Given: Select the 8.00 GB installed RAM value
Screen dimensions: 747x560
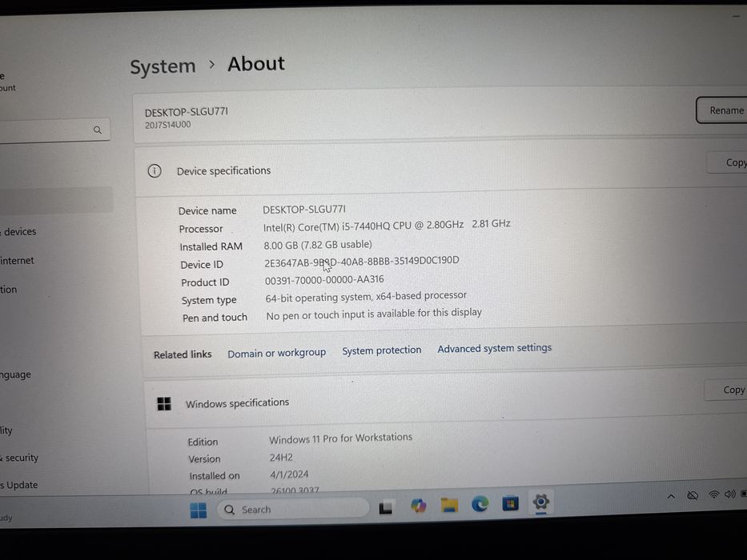Looking at the screenshot, I should coord(318,245).
